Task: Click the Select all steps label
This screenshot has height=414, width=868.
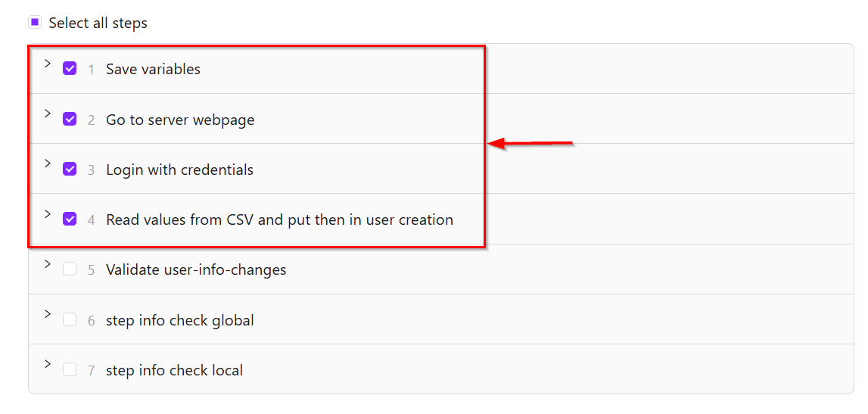Action: 98,23
